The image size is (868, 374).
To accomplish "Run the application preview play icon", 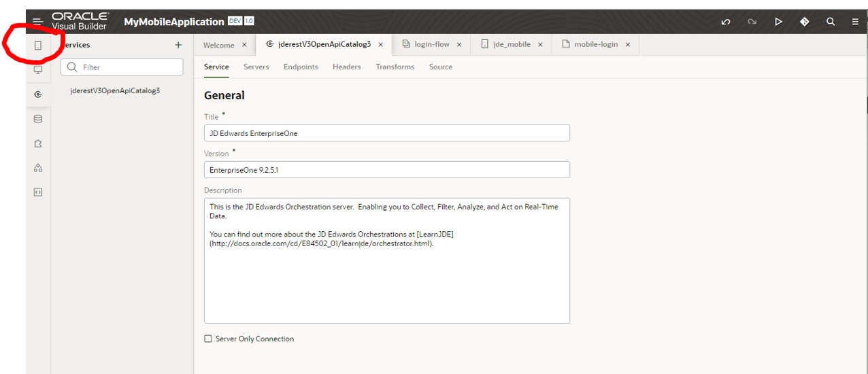I will point(778,22).
